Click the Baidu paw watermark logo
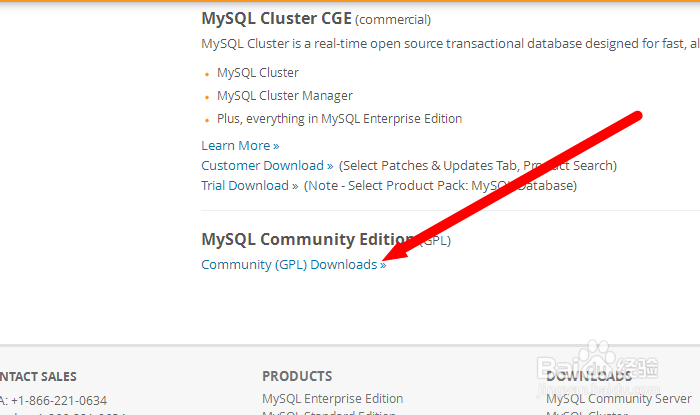 [598, 353]
